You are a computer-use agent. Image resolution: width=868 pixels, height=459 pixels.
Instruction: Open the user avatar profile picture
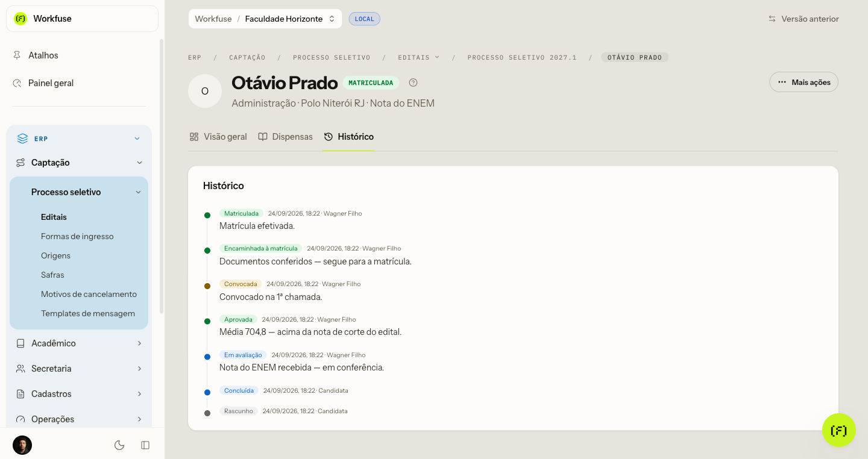tap(22, 445)
